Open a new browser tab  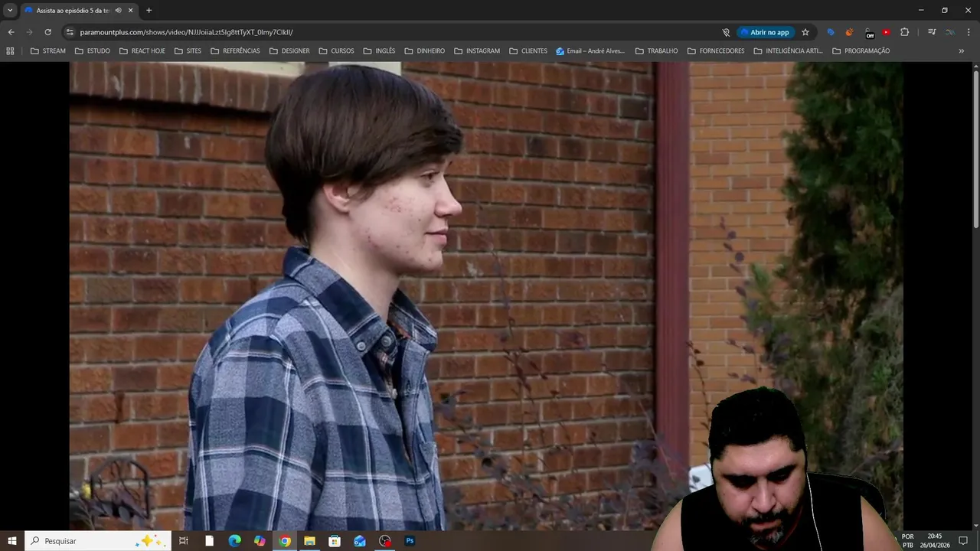point(149,10)
